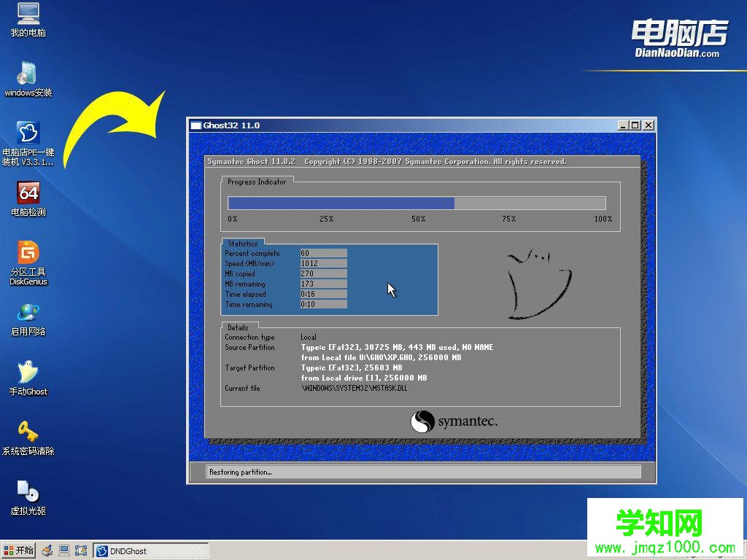This screenshot has height=560, width=747.
Task: Click the third quick launch taskbar icon
Action: coord(81,551)
